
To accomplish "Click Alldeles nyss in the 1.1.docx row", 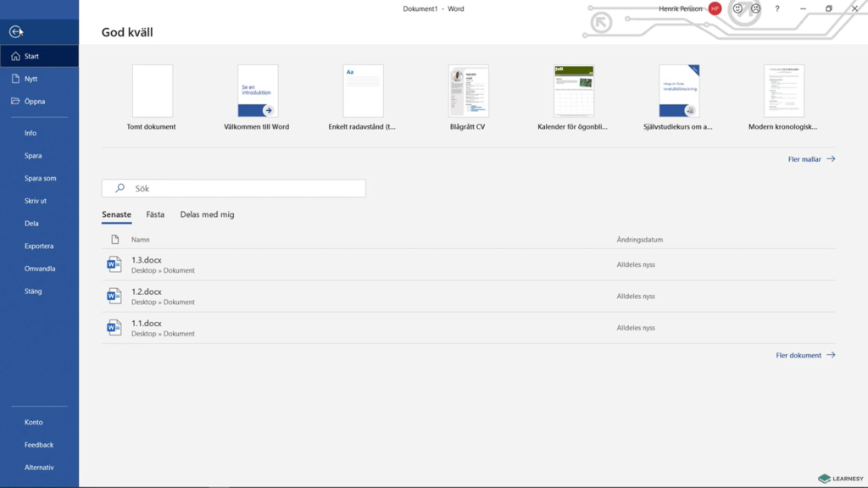I will point(636,328).
